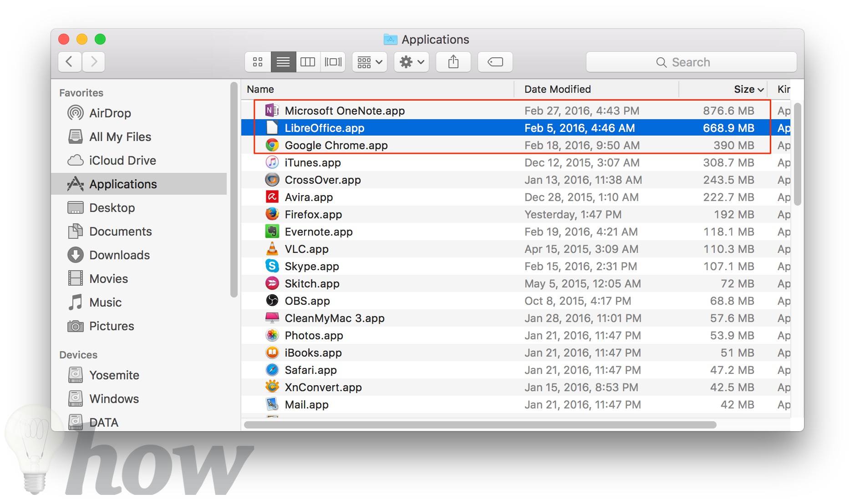Select the CrossOver app icon
The height and width of the screenshot is (504, 855).
coord(272,180)
